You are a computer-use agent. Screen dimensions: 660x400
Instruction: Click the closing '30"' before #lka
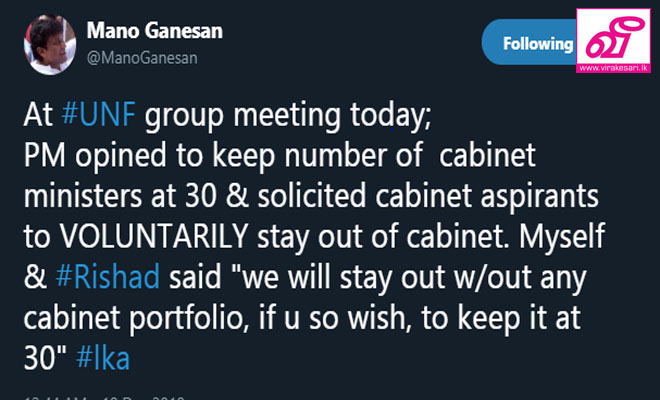coord(45,358)
